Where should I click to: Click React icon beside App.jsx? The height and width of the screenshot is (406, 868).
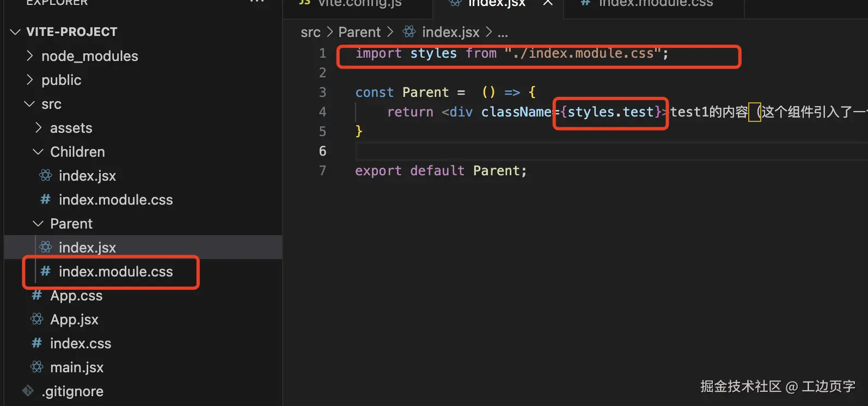pos(37,319)
